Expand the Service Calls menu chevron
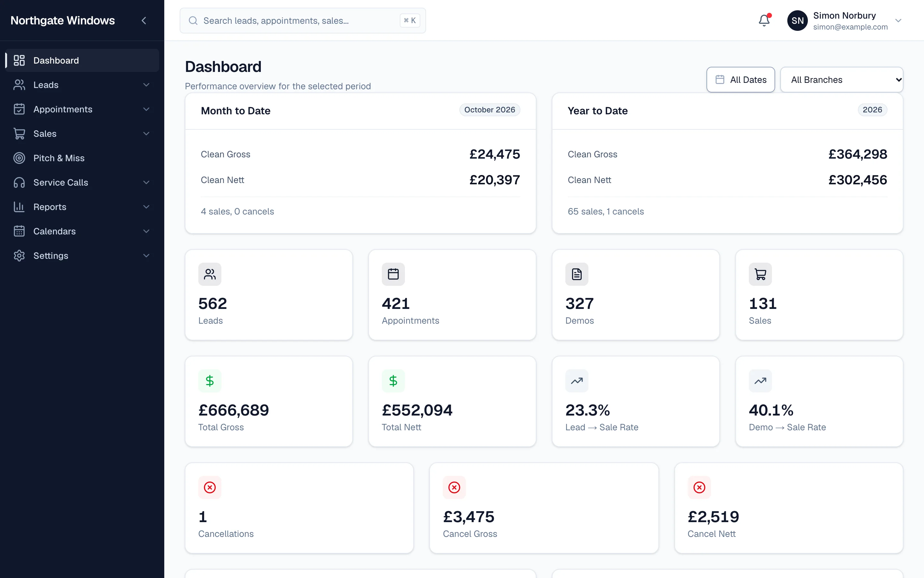 (146, 183)
